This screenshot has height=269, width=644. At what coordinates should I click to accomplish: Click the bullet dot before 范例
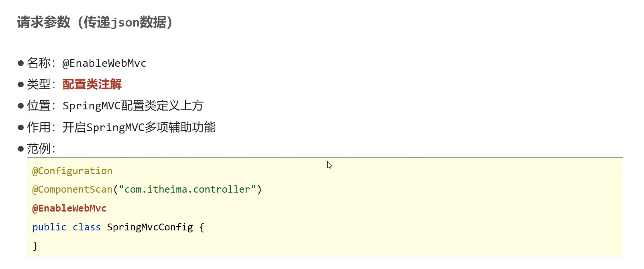tap(21, 149)
